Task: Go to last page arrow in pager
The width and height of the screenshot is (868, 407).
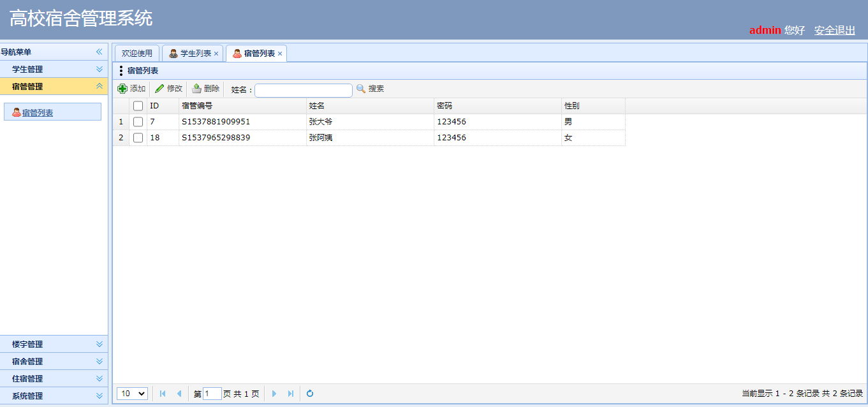Action: [x=291, y=394]
